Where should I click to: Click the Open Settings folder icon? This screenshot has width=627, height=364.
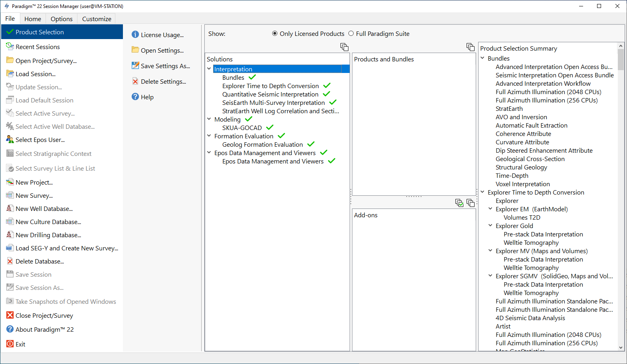coord(135,50)
